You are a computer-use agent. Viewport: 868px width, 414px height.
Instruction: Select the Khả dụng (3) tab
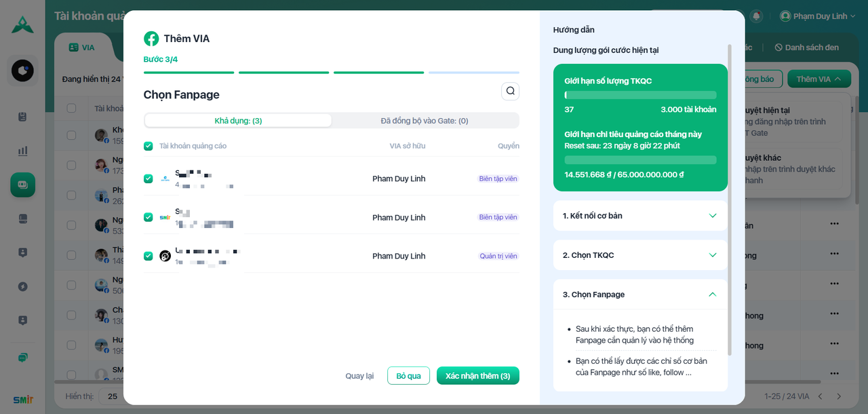[x=238, y=121]
